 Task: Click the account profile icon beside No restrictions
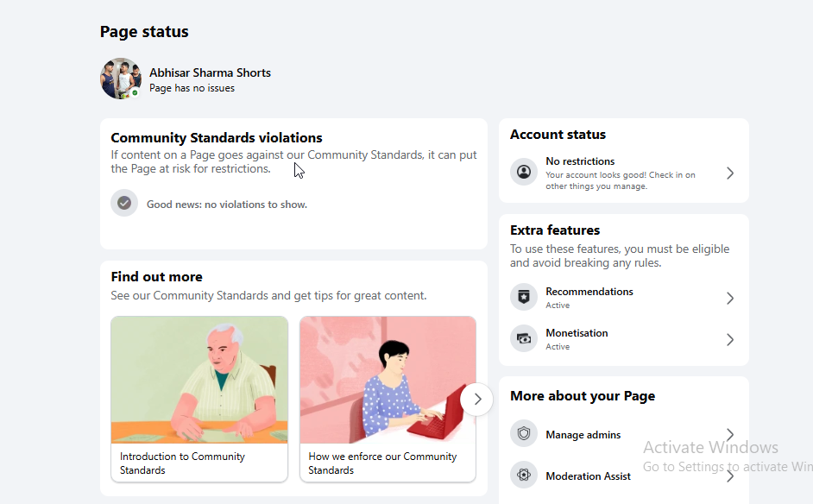[524, 172]
